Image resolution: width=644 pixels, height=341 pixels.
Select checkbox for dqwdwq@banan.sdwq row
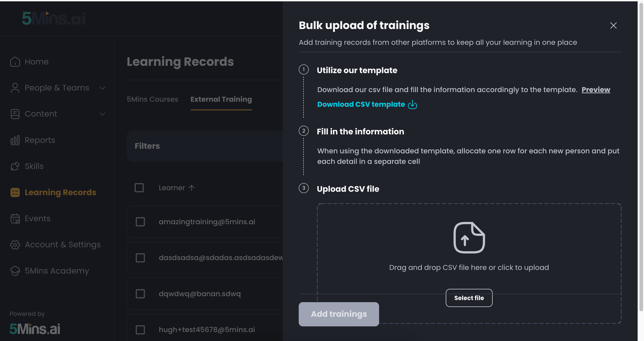coord(140,294)
